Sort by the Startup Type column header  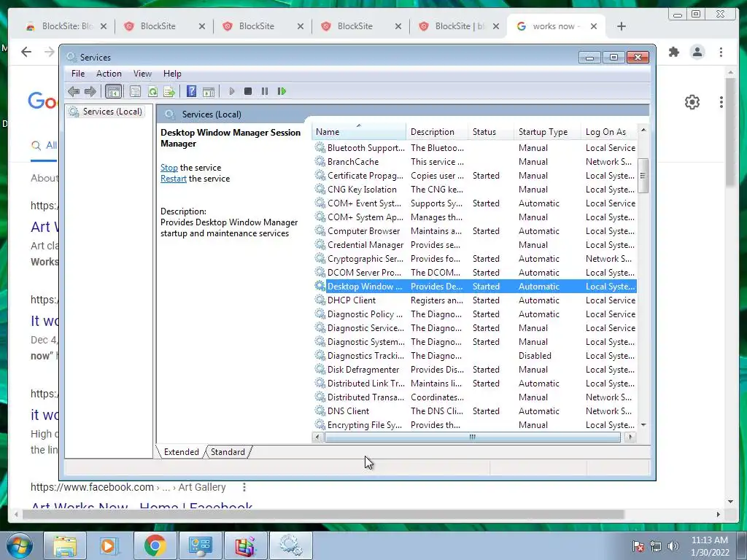[547, 132]
